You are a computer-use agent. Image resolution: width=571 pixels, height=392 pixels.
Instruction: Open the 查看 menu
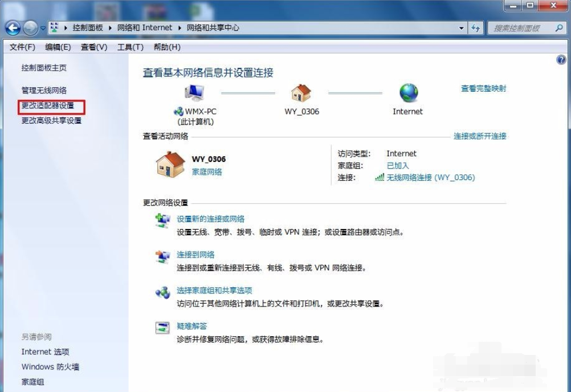point(93,47)
